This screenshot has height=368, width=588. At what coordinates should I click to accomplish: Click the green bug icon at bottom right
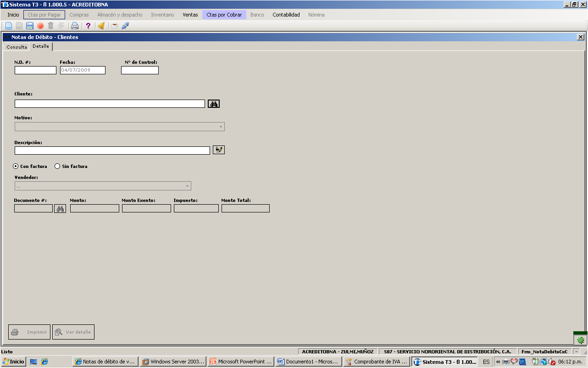[581, 340]
